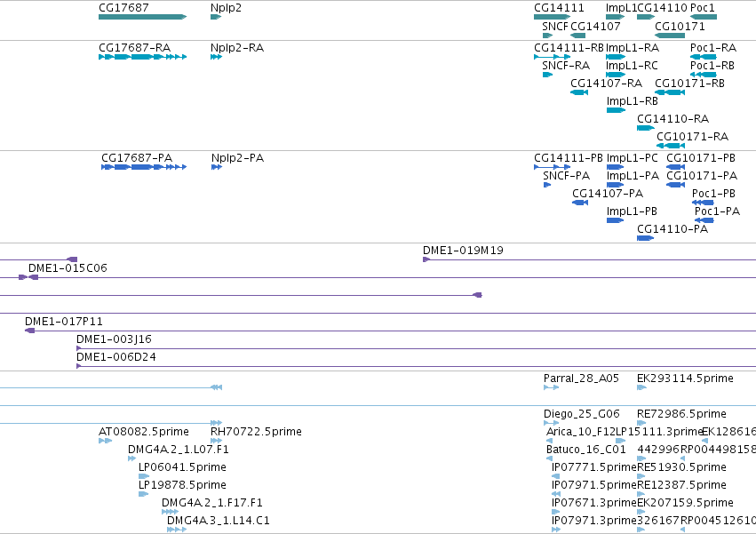Select the IP07971.5prime EST glyph
The image size is (756, 534).
click(x=556, y=494)
